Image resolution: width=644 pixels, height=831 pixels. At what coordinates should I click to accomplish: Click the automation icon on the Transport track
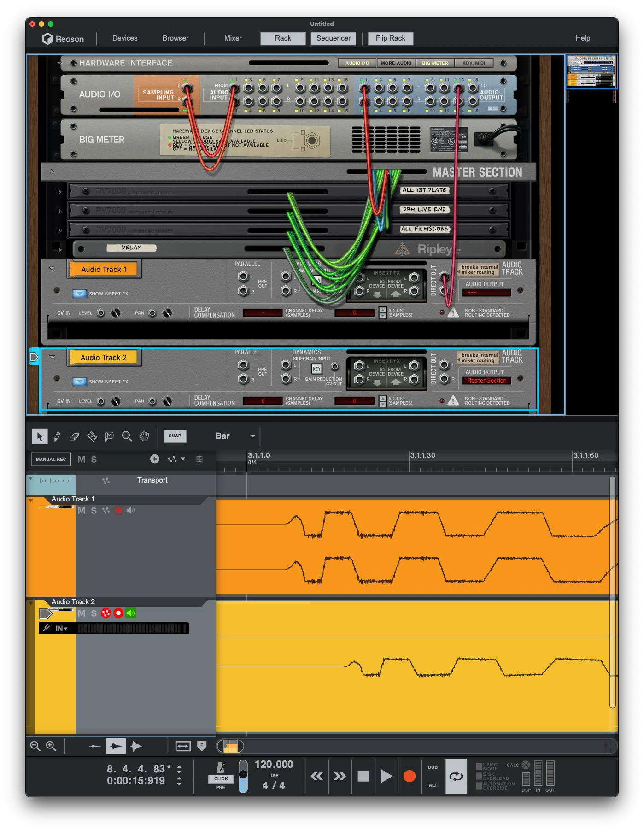click(106, 481)
